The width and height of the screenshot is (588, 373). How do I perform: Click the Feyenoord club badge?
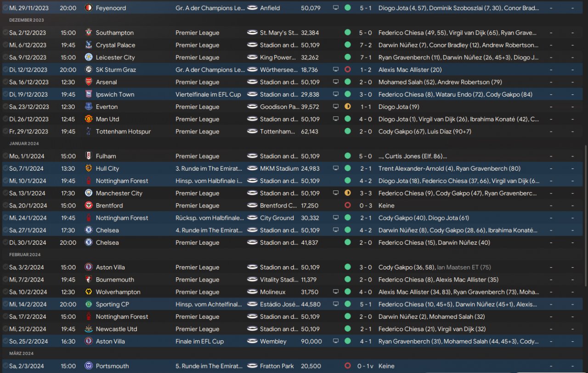click(89, 8)
